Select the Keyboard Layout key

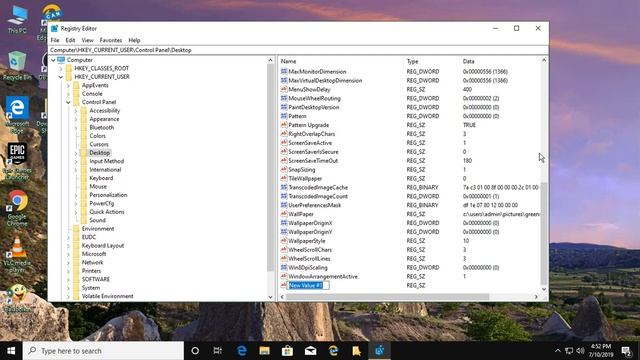(103, 245)
